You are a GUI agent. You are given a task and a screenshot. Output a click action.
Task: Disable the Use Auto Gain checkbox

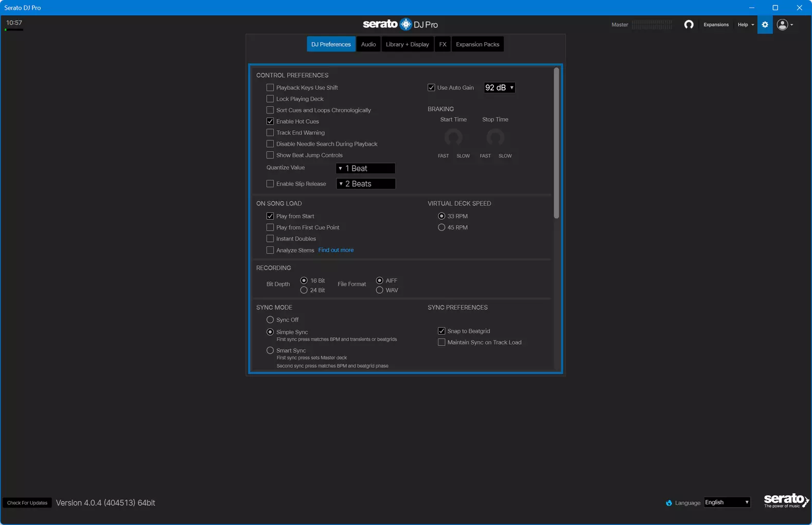click(431, 87)
